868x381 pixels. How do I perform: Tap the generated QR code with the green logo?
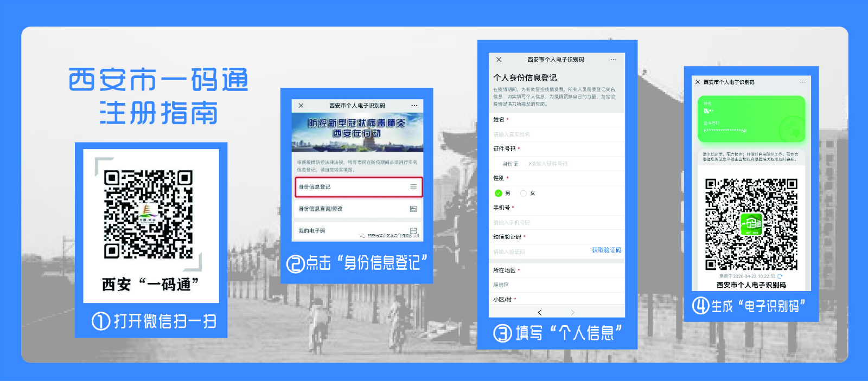pyautogui.click(x=751, y=224)
